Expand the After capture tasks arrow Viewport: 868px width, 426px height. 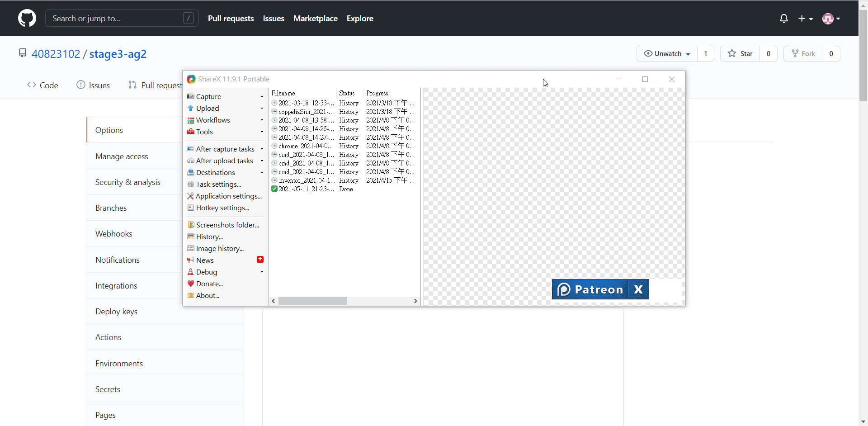click(262, 149)
